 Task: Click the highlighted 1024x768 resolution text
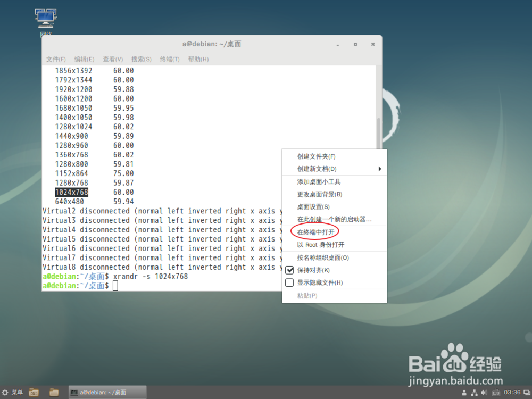[x=72, y=192]
